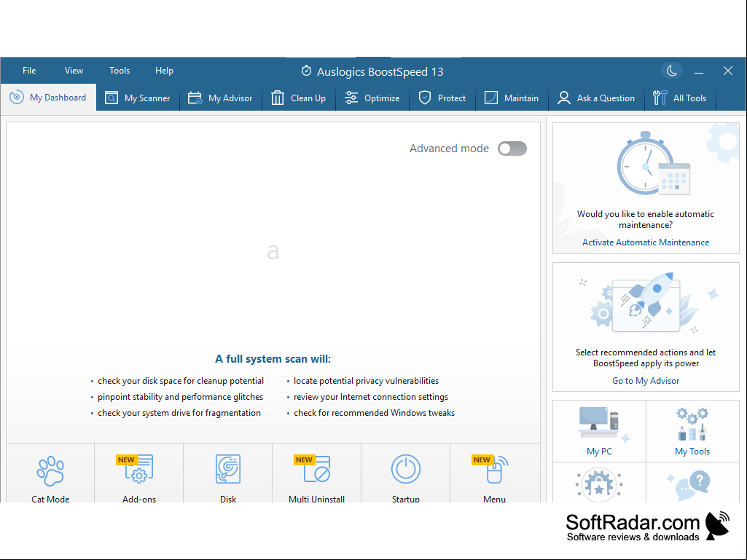Switch to the Maintain tab
Viewport: 747px width, 560px height.
(512, 98)
